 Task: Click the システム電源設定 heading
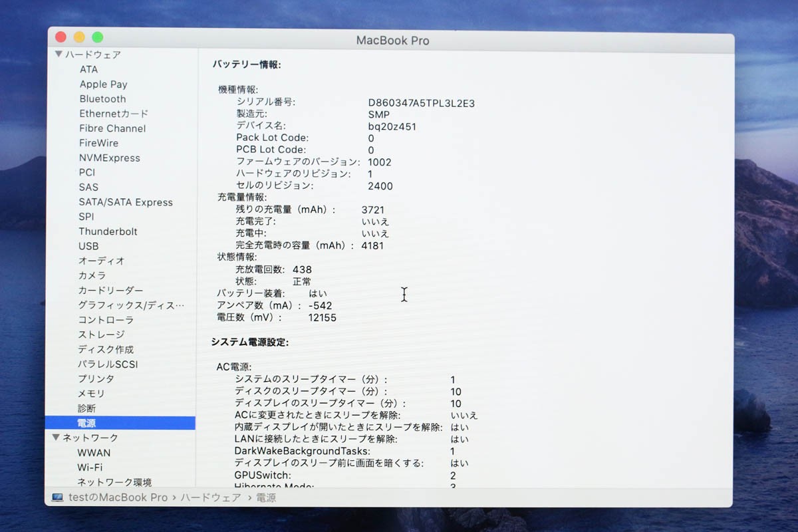[x=249, y=342]
